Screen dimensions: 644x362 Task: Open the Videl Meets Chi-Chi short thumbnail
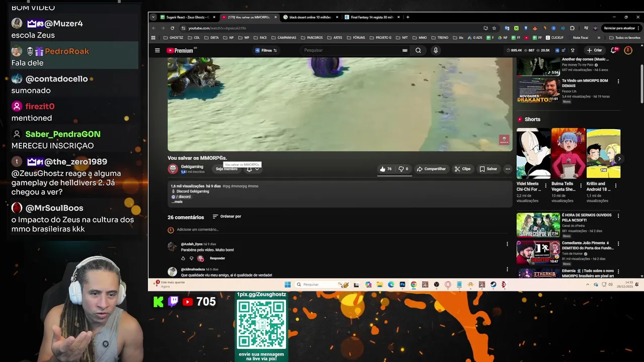coord(533,153)
